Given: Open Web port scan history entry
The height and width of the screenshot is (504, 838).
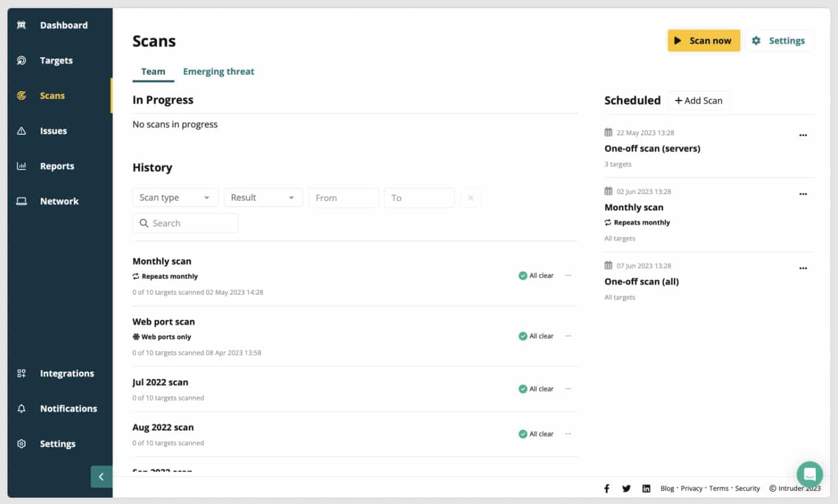Looking at the screenshot, I should (x=163, y=322).
